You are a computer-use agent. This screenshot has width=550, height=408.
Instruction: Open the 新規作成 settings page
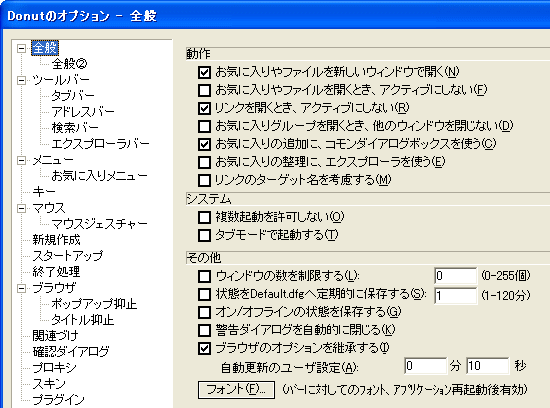point(56,240)
